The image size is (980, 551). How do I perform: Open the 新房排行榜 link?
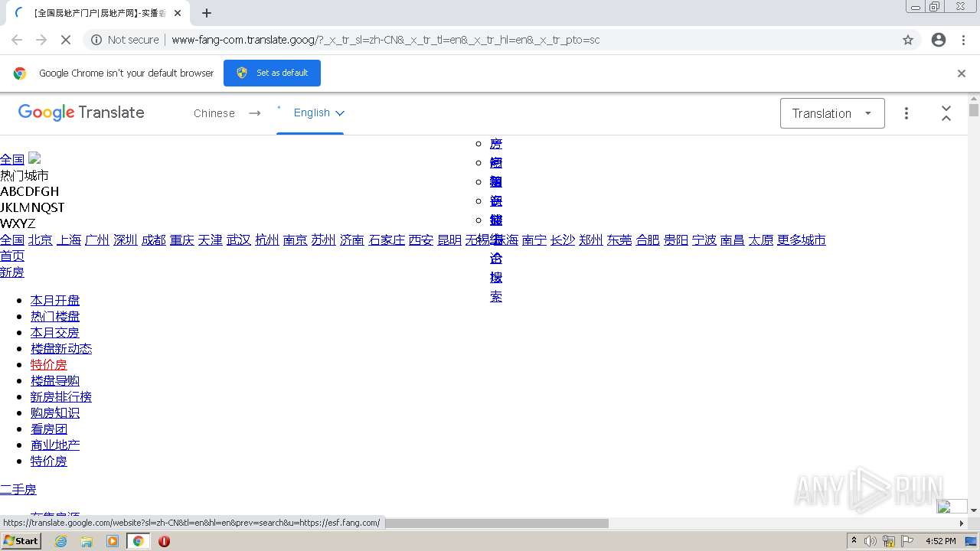point(61,396)
